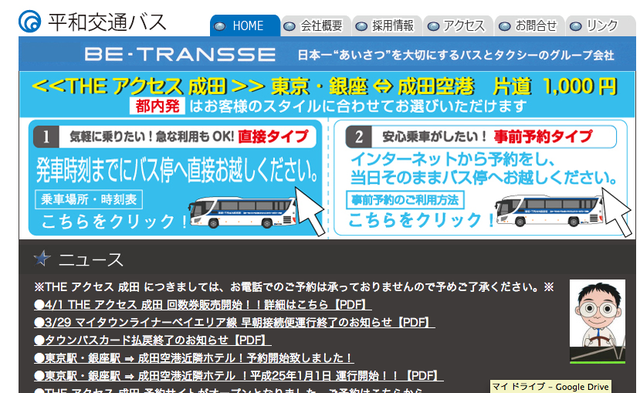
Task: Open the 会社概要 tab
Action: tap(316, 26)
